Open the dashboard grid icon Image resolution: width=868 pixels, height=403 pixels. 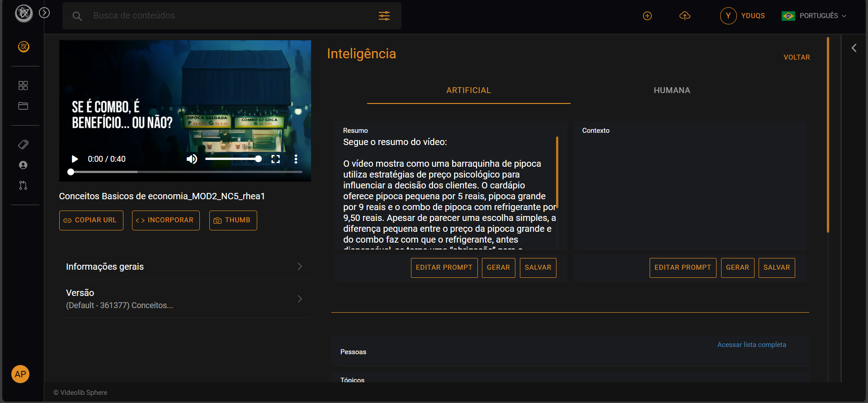click(23, 85)
